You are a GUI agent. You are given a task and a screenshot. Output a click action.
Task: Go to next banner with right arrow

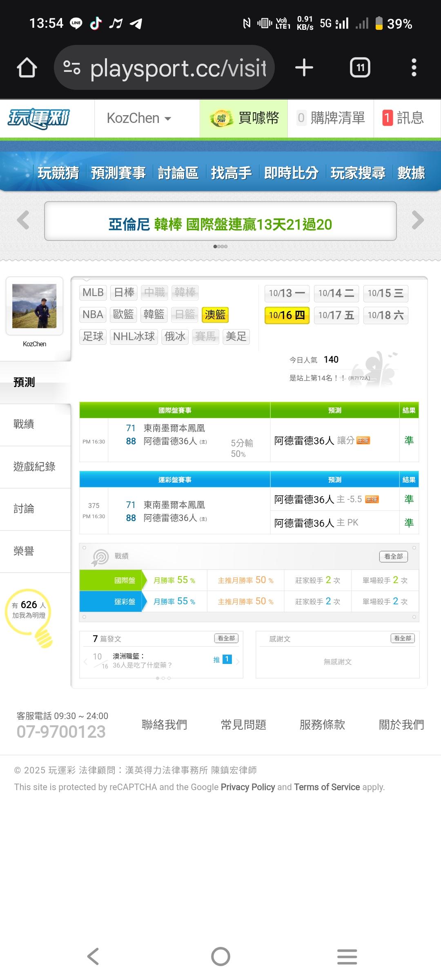pos(418,220)
